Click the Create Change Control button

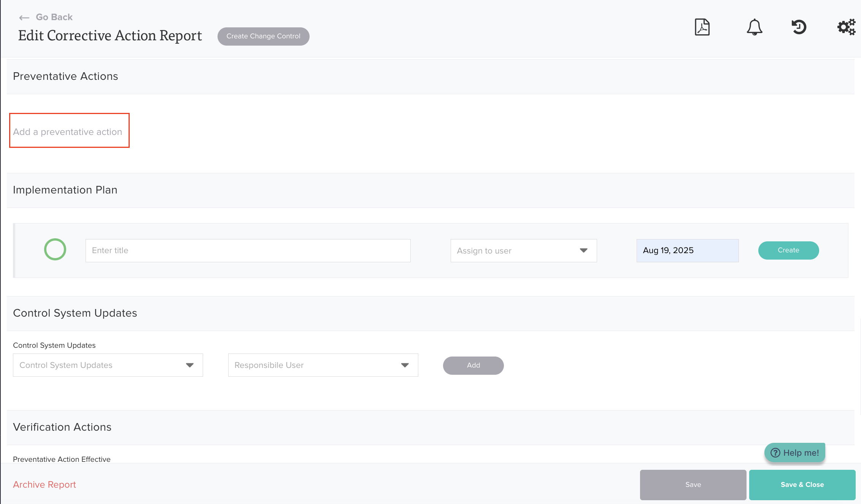263,36
